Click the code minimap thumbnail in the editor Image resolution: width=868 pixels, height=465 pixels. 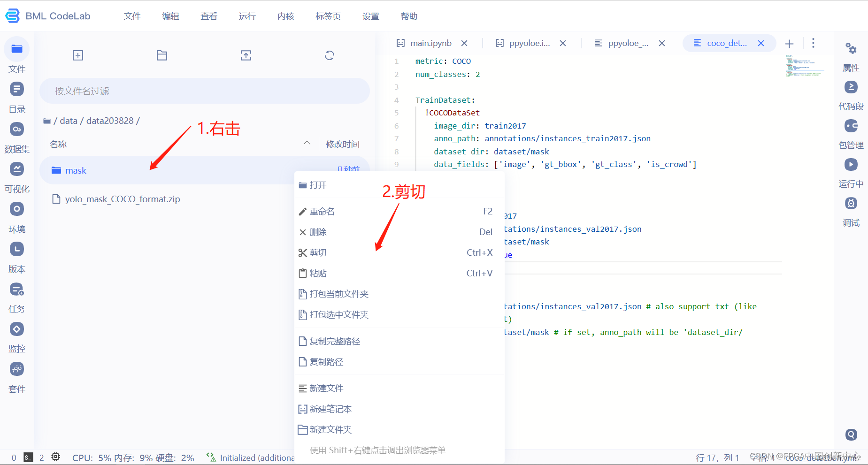[x=805, y=66]
